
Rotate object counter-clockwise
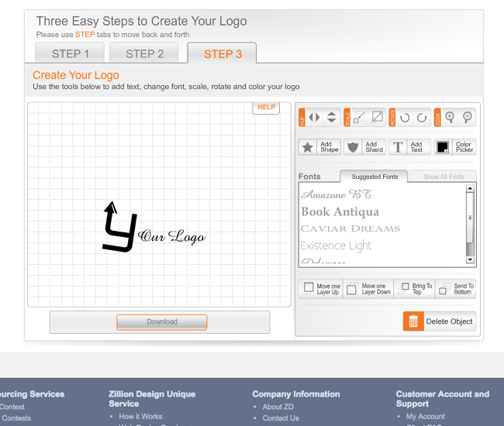tap(405, 119)
